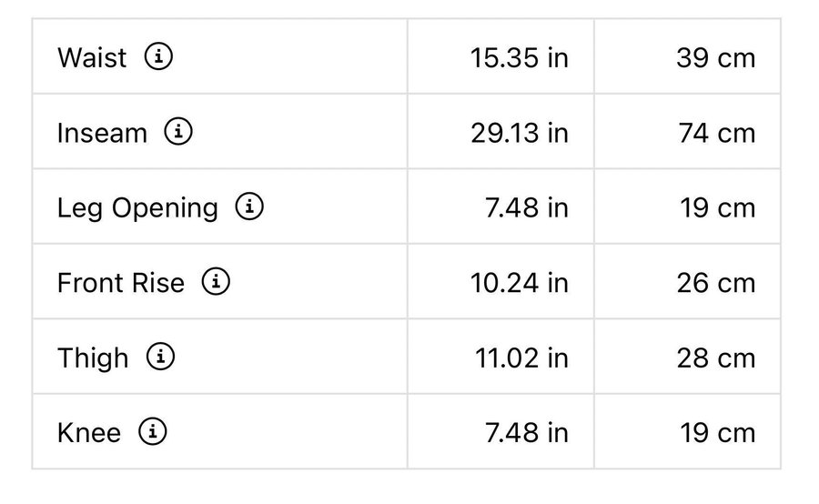Click the 10.24 in front rise value
This screenshot has width=819, height=504.
pos(519,283)
